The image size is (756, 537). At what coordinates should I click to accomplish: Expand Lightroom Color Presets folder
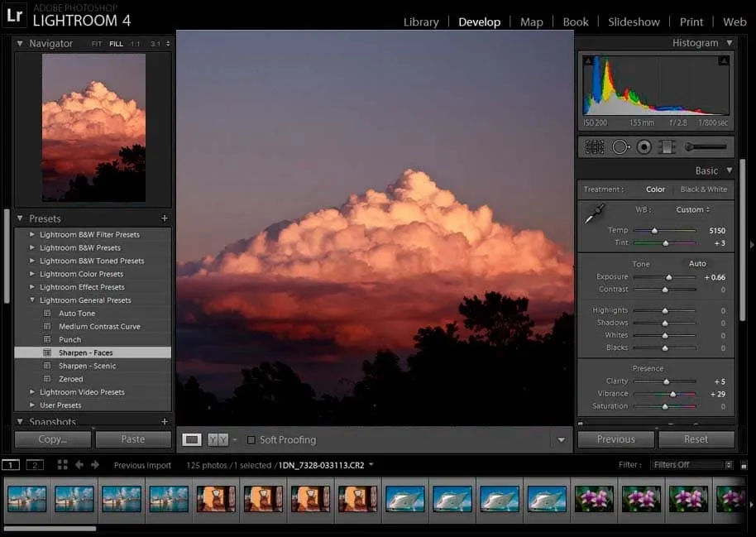tap(32, 274)
